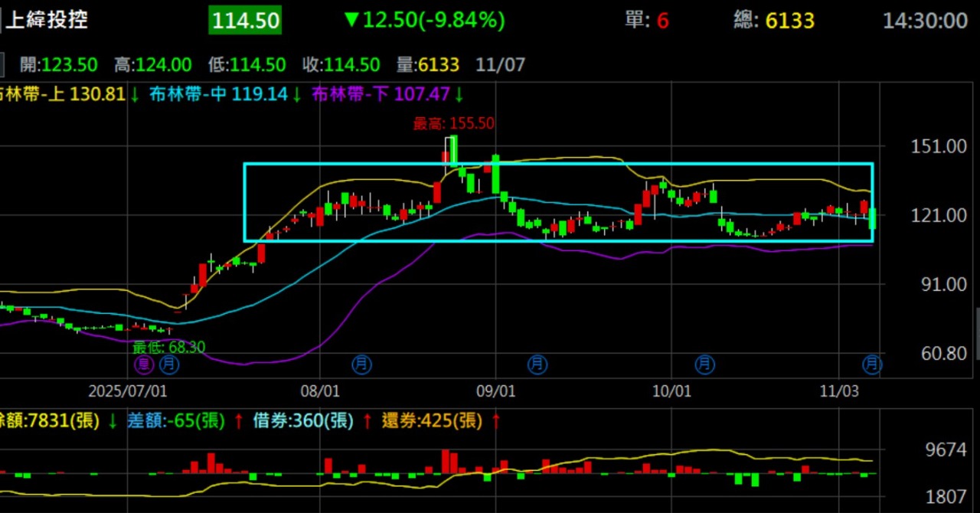Click the 總: 6133 total volume value

point(774,21)
